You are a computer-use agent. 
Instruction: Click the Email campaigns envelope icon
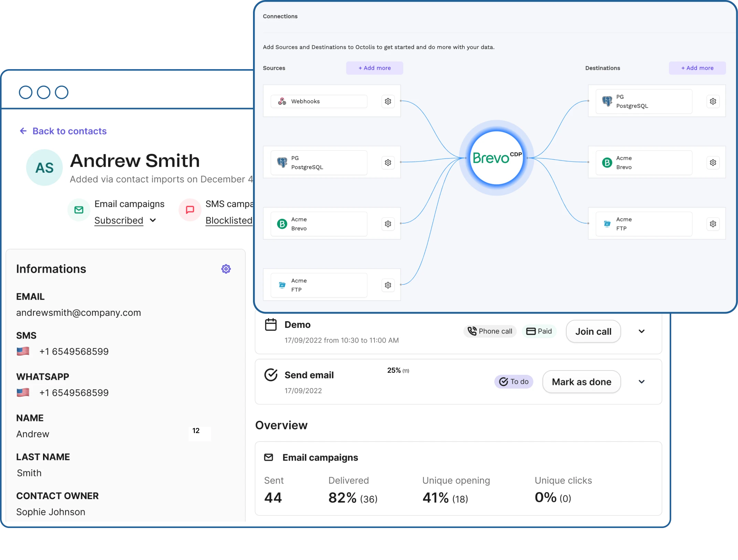point(78,210)
